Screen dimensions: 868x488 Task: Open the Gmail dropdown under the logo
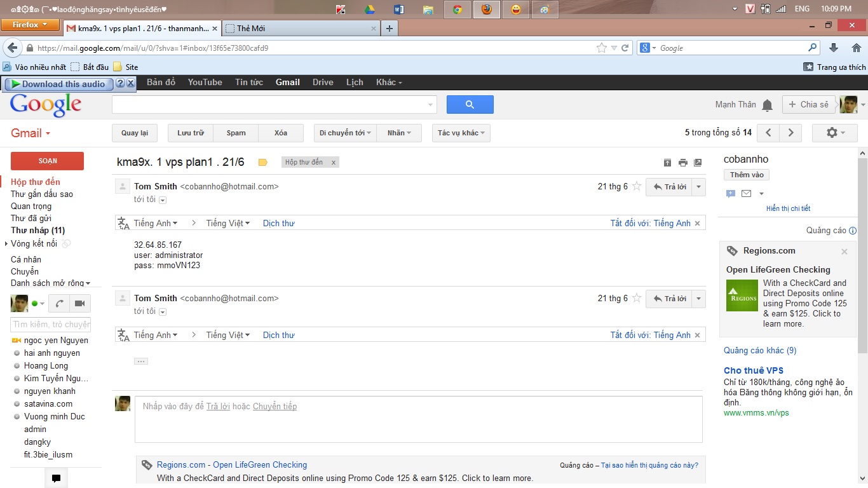[x=31, y=133]
